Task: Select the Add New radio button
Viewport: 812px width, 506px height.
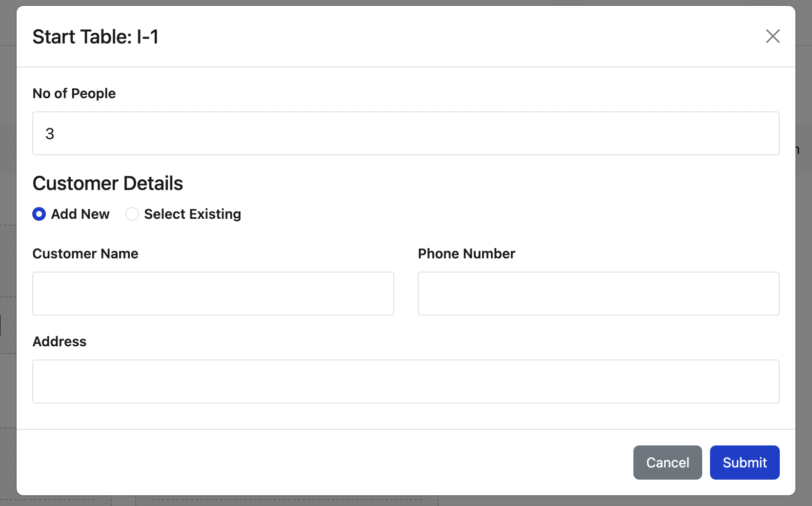Action: (x=39, y=214)
